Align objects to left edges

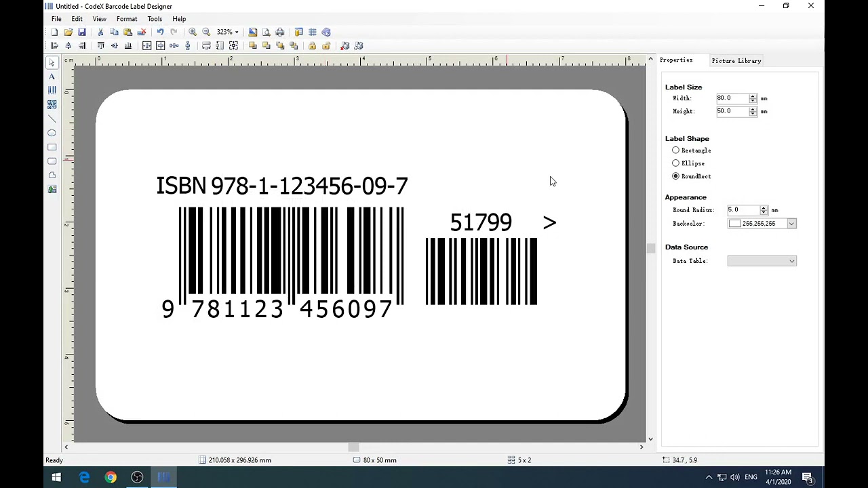click(x=54, y=45)
